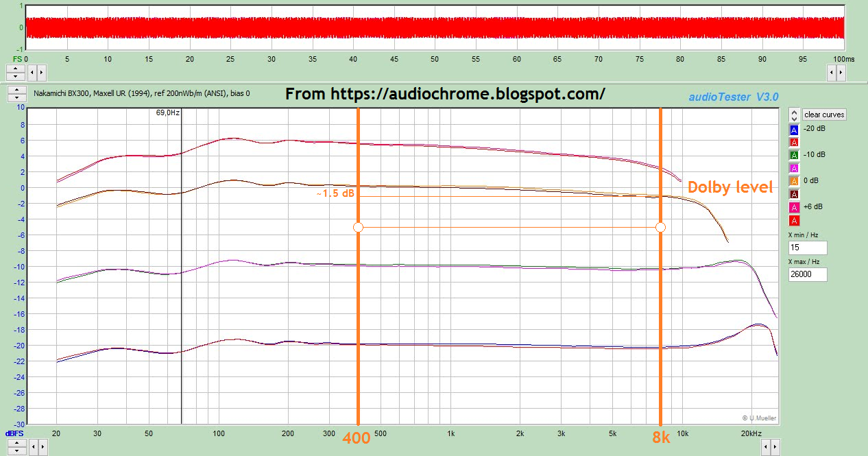
Task: Click the 'audioTester V3.0' label
Action: pos(733,97)
